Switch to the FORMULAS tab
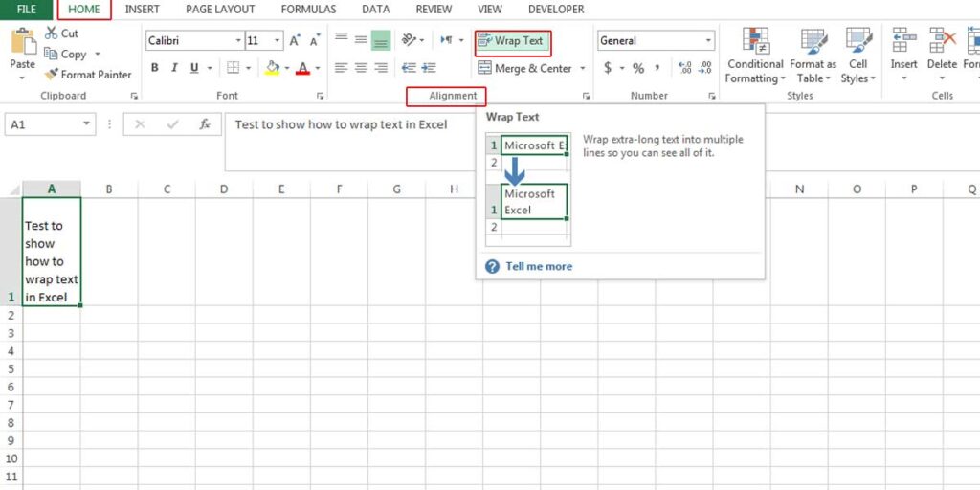The height and width of the screenshot is (490, 980). 308,10
